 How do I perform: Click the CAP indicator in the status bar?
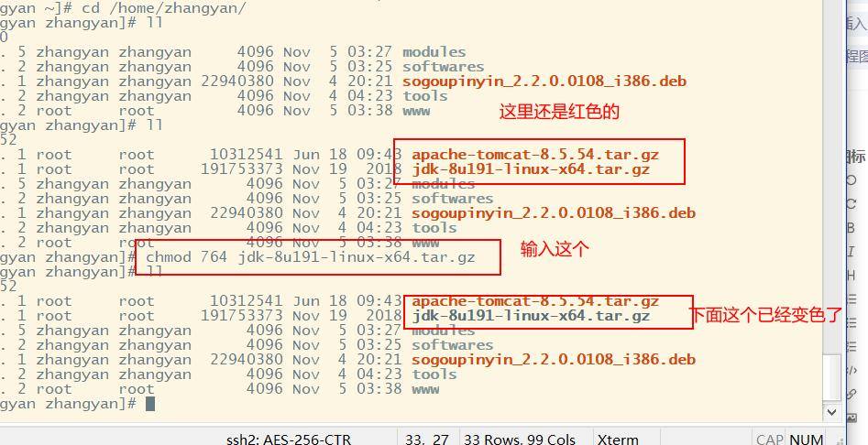(769, 440)
